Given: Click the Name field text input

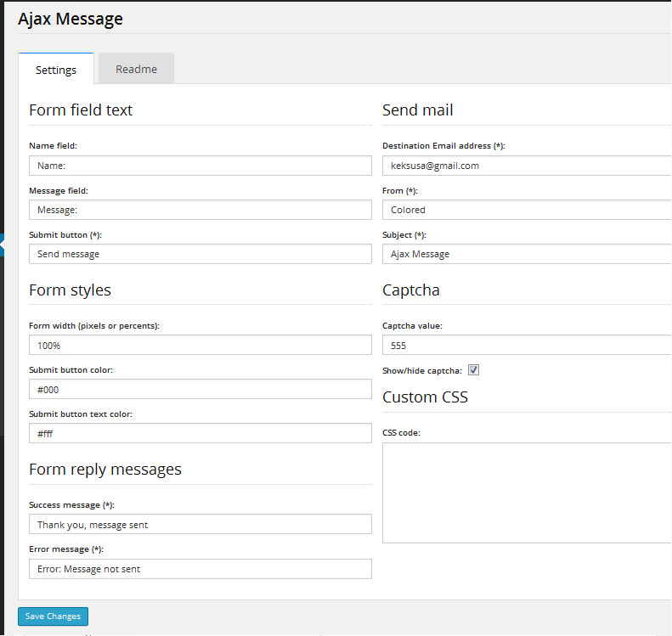Looking at the screenshot, I should click(200, 166).
